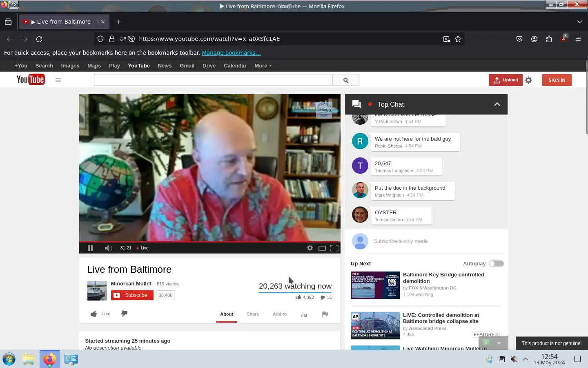Viewport: 588px width, 368px height.
Task: Open tracking protection shield icon
Action: [x=100, y=39]
